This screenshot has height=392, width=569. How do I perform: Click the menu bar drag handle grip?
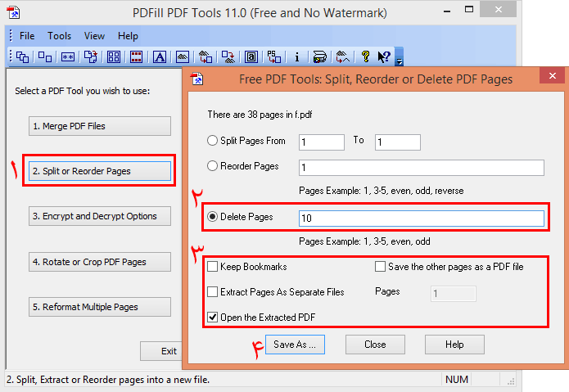[11, 36]
